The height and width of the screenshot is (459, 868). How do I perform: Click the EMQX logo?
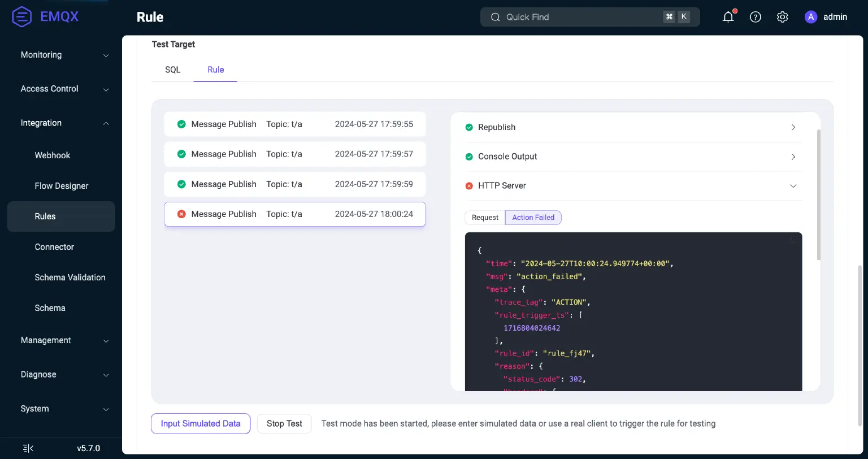point(21,16)
